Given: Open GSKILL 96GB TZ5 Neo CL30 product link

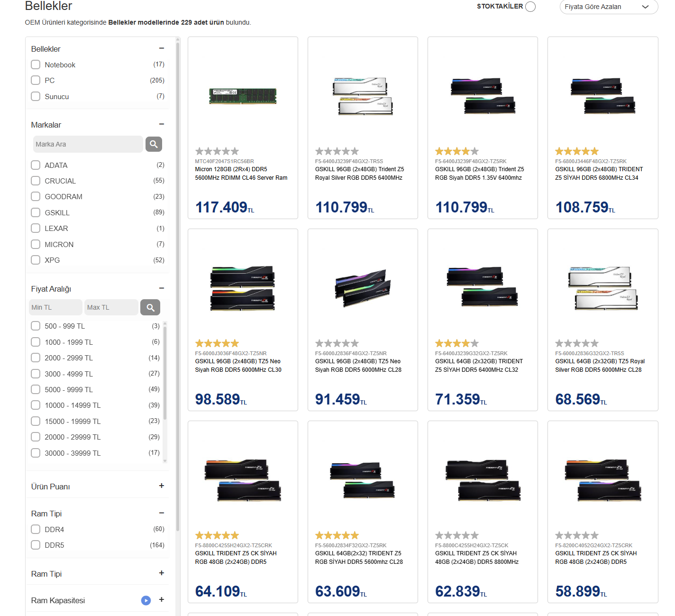Looking at the screenshot, I should tap(238, 366).
